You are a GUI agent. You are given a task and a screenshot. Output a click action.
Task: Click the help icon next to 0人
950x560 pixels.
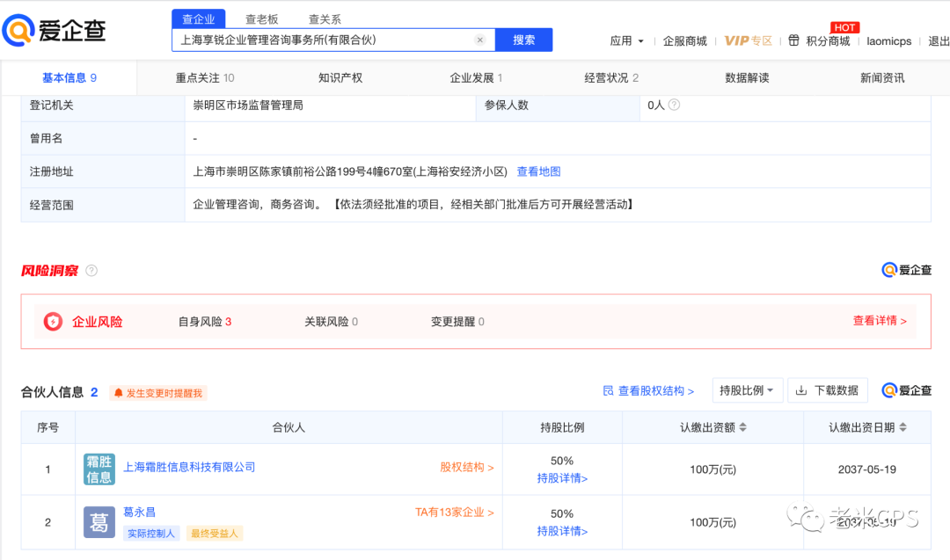[674, 105]
